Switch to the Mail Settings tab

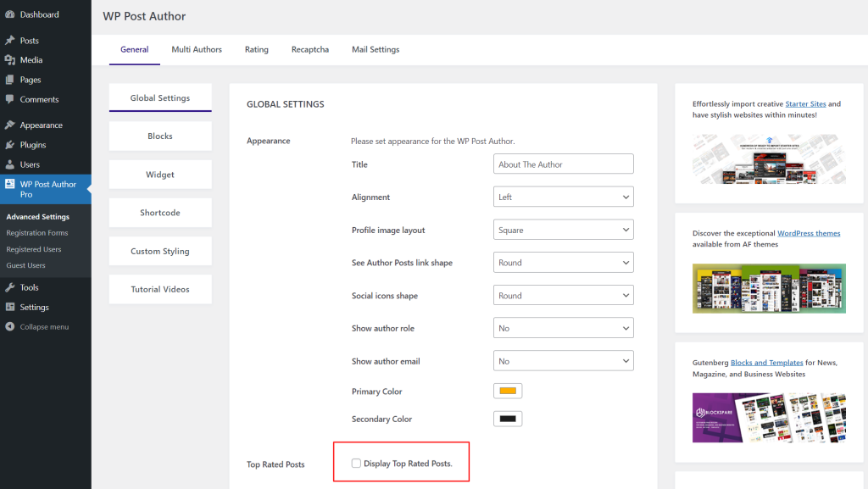coord(376,50)
